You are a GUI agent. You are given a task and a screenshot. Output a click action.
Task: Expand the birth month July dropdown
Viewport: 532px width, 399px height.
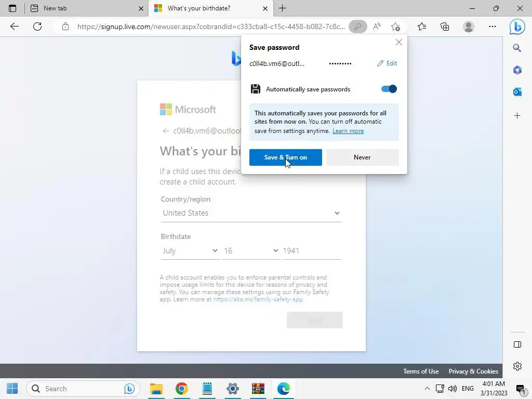(x=190, y=251)
